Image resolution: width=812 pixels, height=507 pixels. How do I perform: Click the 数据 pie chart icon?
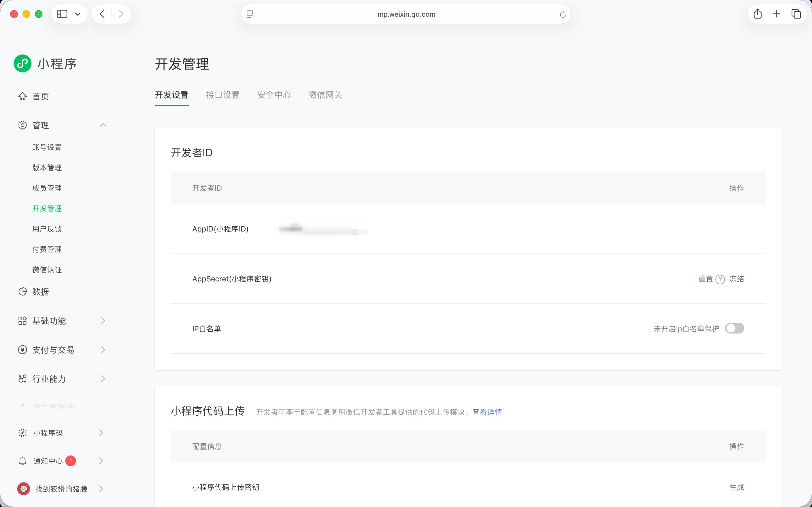pos(23,292)
